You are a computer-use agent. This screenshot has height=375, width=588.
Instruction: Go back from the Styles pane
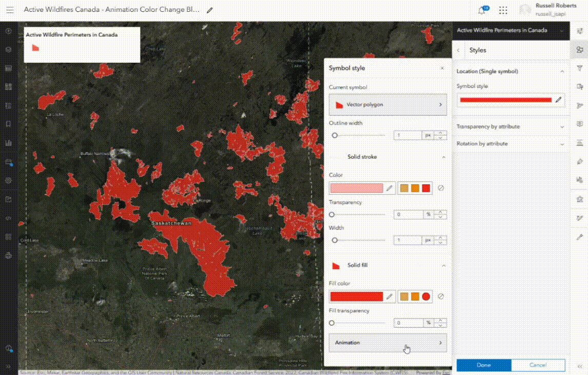[x=458, y=50]
